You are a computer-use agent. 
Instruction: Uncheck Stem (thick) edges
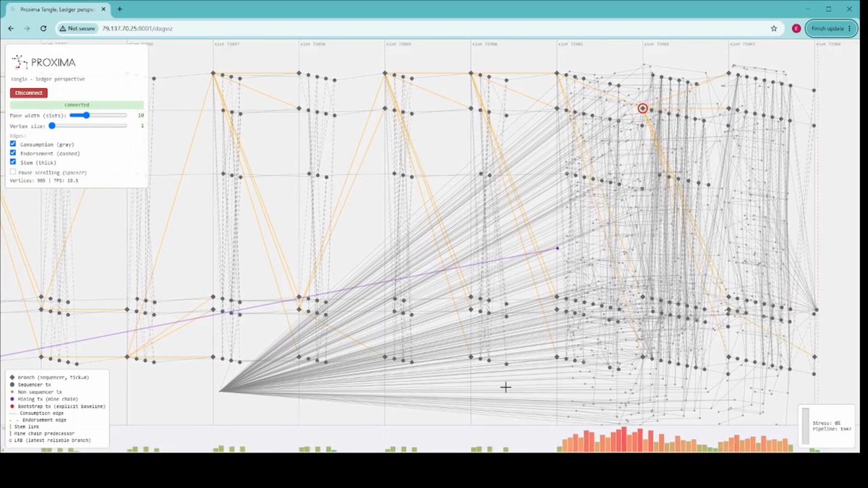pos(13,162)
